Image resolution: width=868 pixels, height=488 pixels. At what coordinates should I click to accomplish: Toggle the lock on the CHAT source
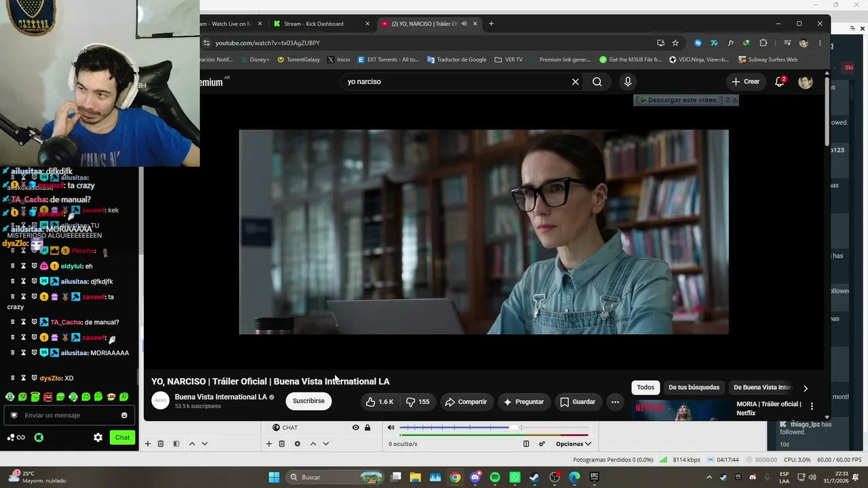point(368,428)
